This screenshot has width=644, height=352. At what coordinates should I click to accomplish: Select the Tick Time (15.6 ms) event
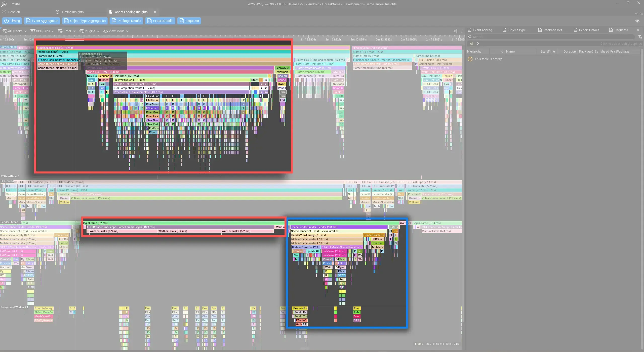[x=190, y=76]
